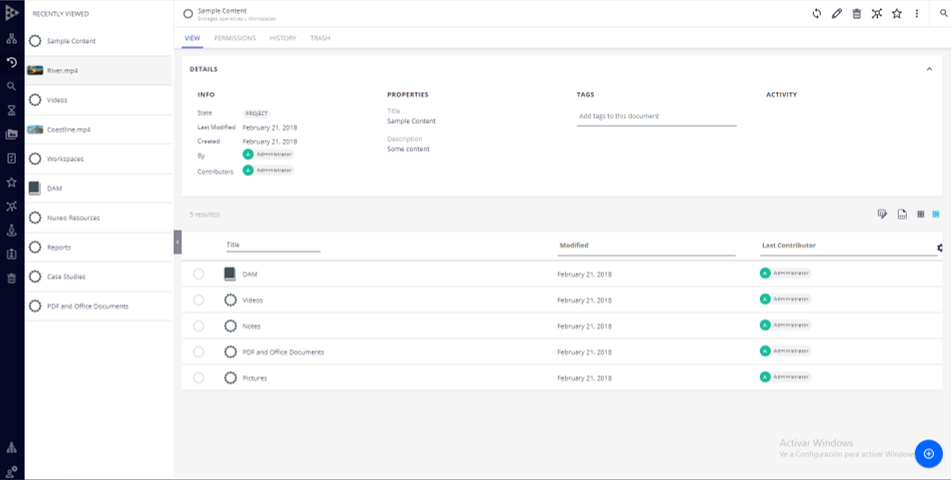
Task: Collapse the sidebar drawer using handle arrow
Action: [x=178, y=242]
